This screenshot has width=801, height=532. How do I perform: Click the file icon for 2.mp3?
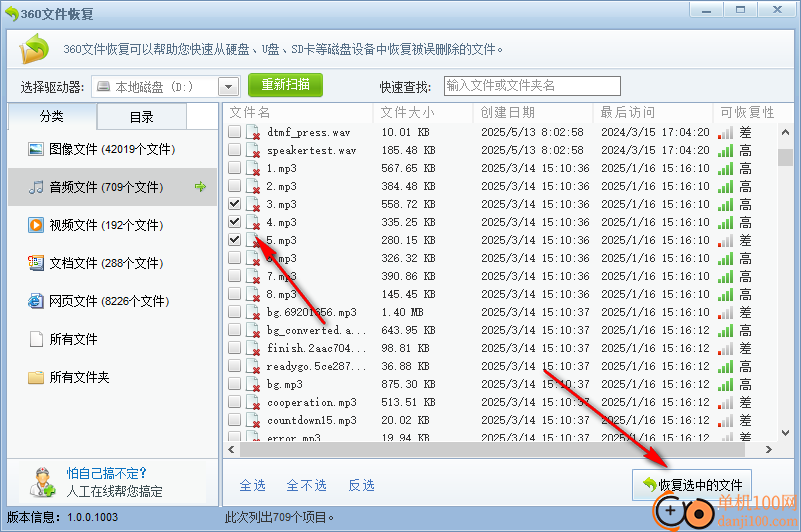(253, 186)
